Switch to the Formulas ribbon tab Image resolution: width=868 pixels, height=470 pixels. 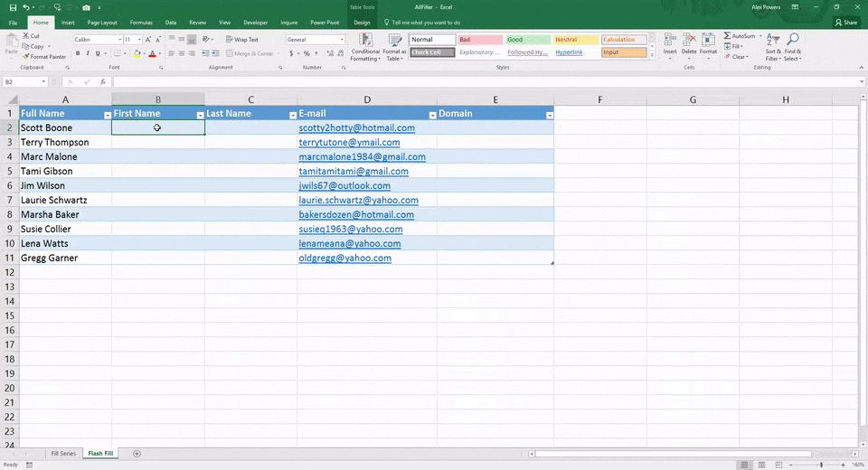click(x=141, y=22)
